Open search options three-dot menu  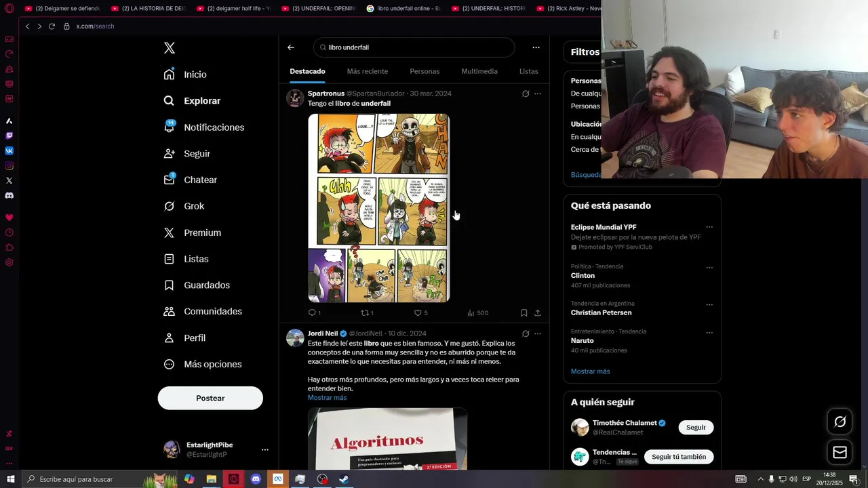[536, 47]
